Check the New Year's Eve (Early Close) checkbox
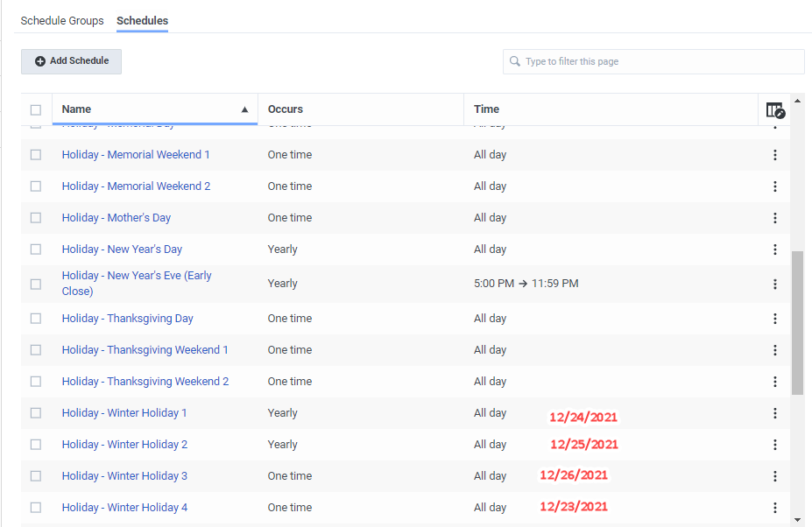This screenshot has height=527, width=812. tap(36, 285)
